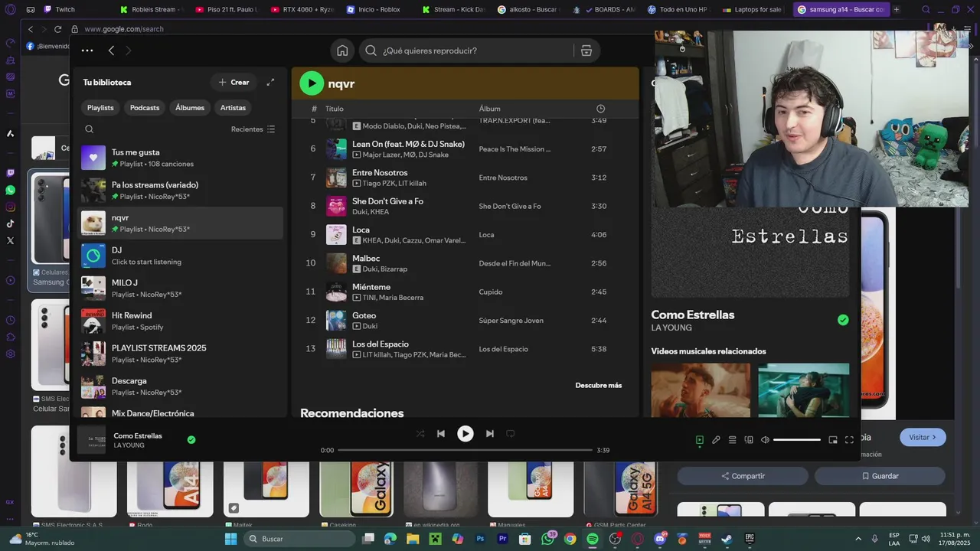Open Recientes sort dropdown in library

point(253,129)
